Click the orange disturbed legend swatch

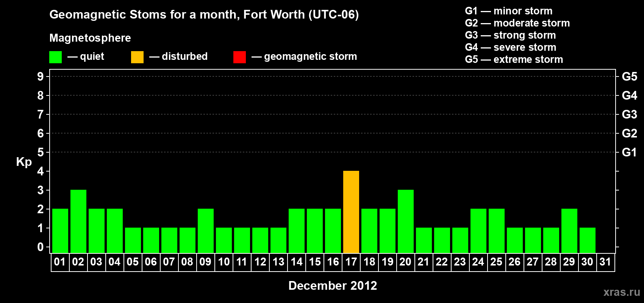point(137,57)
